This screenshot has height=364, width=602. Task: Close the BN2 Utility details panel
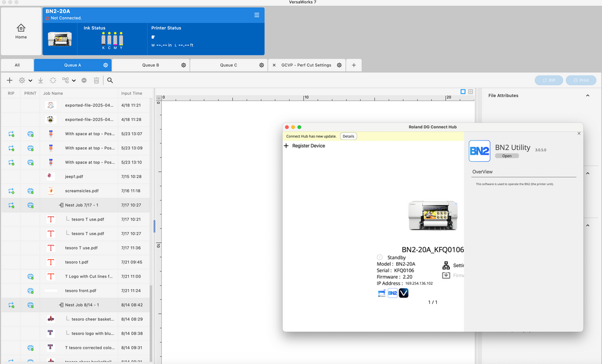click(x=579, y=133)
